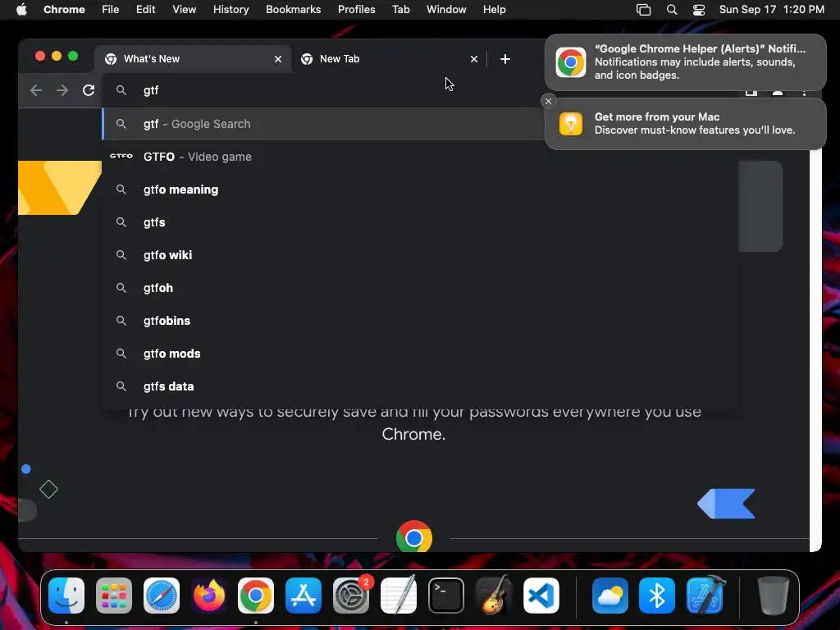Open System Settings from the Dock
The width and height of the screenshot is (840, 630).
coord(351,596)
